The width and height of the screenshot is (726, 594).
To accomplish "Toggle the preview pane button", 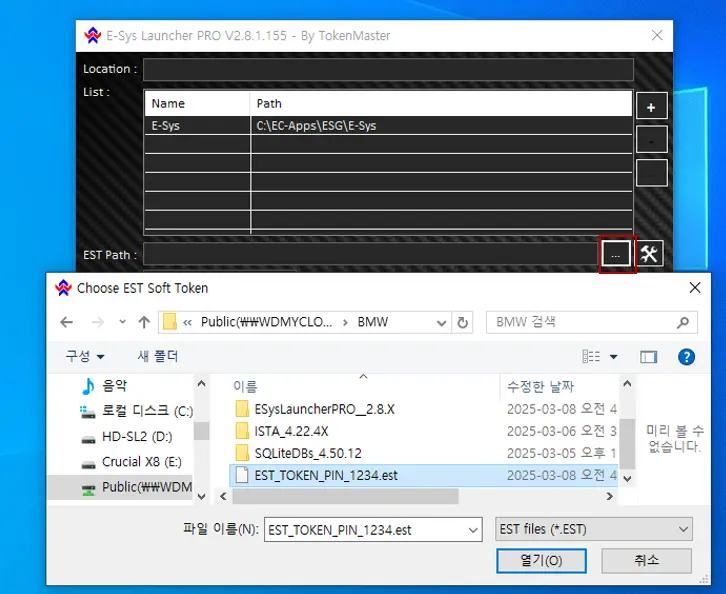I will pyautogui.click(x=649, y=356).
